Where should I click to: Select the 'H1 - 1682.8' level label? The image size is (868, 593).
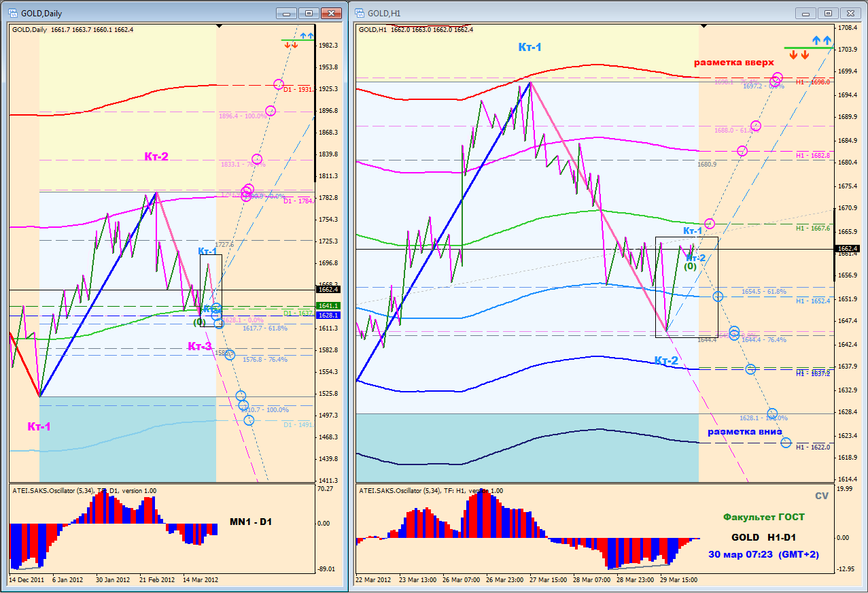813,156
